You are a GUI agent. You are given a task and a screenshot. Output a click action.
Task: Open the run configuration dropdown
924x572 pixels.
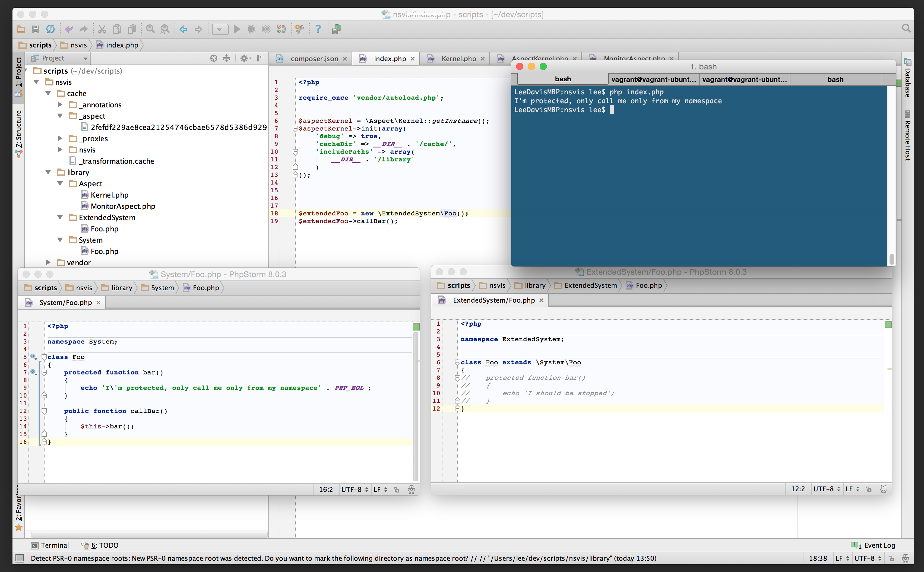pyautogui.click(x=220, y=29)
